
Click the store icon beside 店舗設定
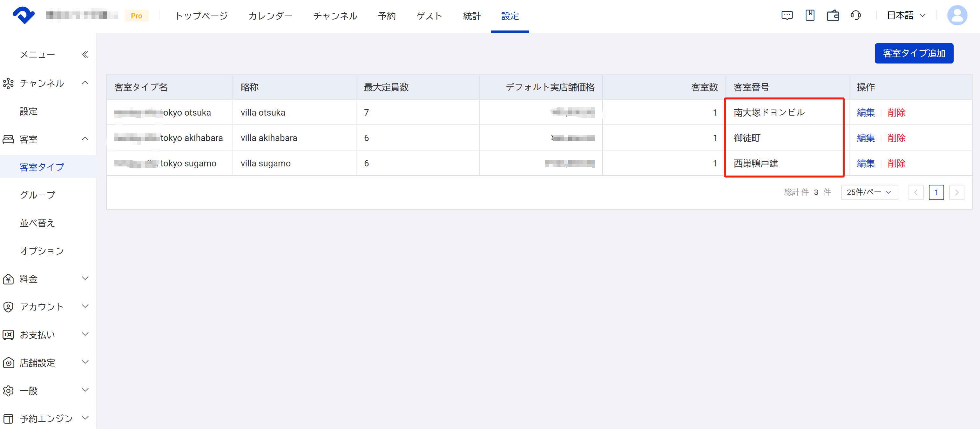(8, 363)
